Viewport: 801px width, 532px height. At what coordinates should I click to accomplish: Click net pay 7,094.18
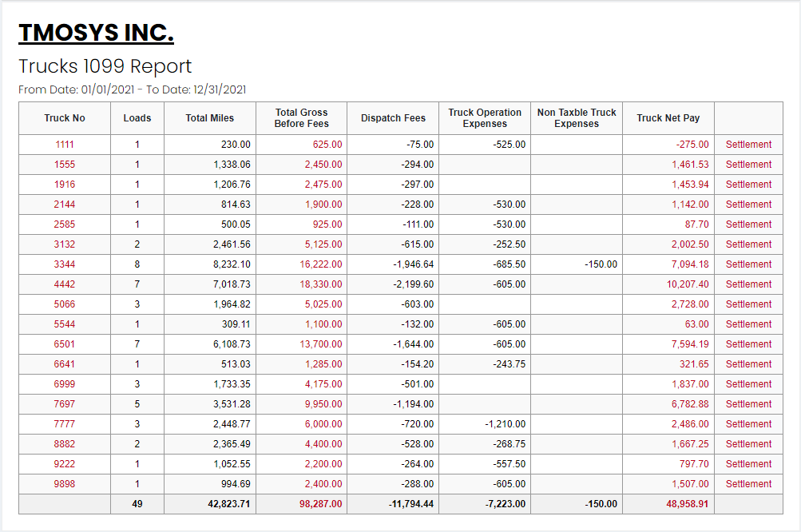tap(690, 264)
